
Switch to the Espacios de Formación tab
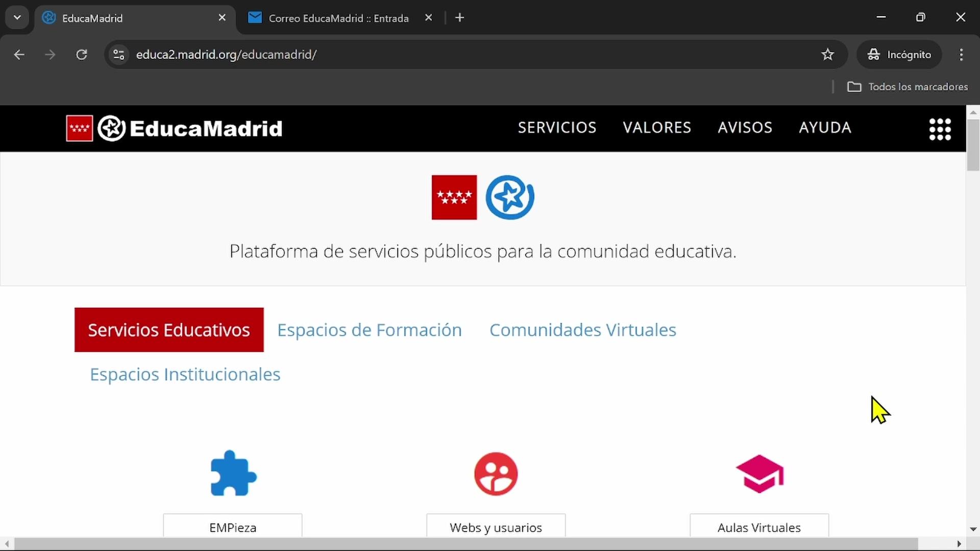pyautogui.click(x=369, y=330)
